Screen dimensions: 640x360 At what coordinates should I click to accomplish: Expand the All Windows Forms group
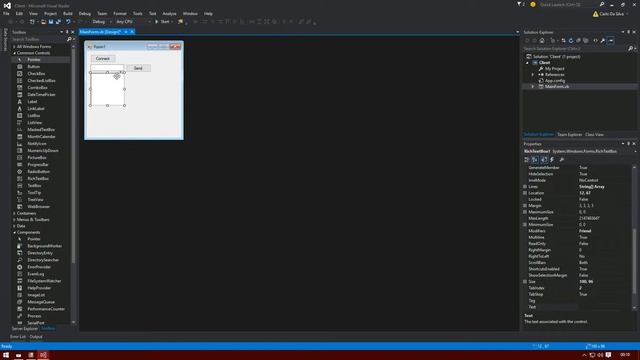[x=14, y=47]
